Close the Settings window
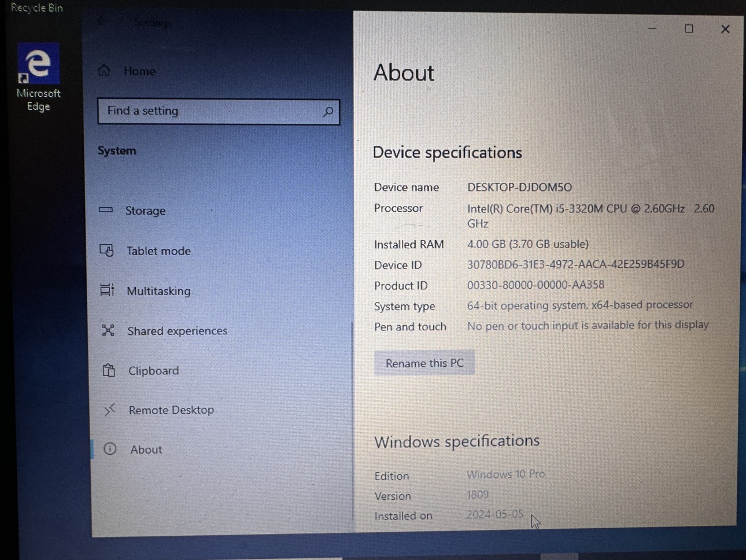746x560 pixels. point(725,29)
